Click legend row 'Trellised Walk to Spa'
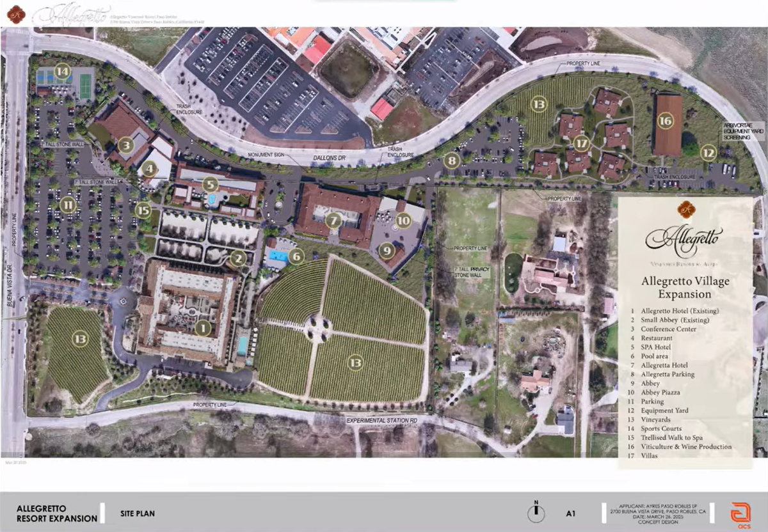Image resolution: width=768 pixels, height=532 pixels. pos(666,437)
